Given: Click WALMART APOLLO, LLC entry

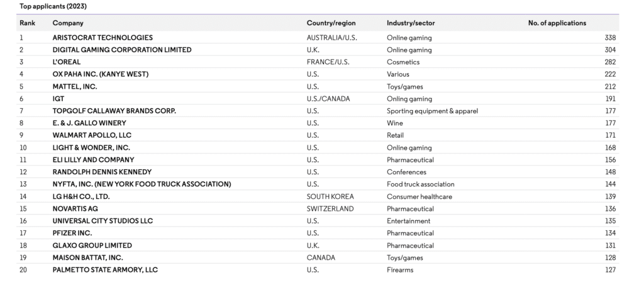Looking at the screenshot, I should pos(92,135).
